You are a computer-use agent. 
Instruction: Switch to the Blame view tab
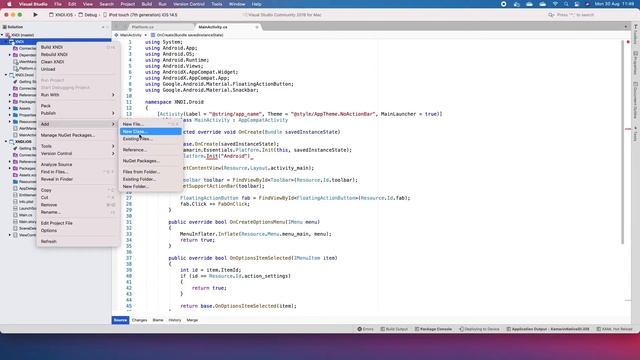click(158, 320)
